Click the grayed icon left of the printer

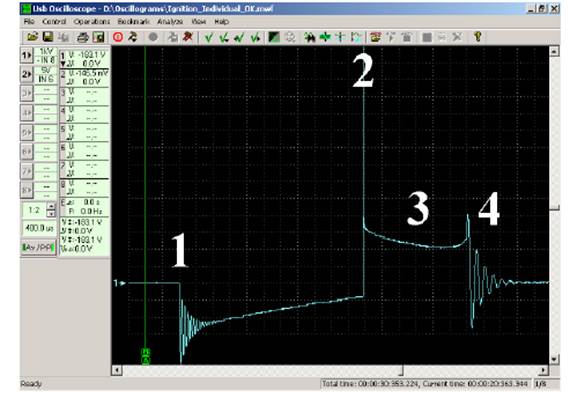click(x=64, y=37)
